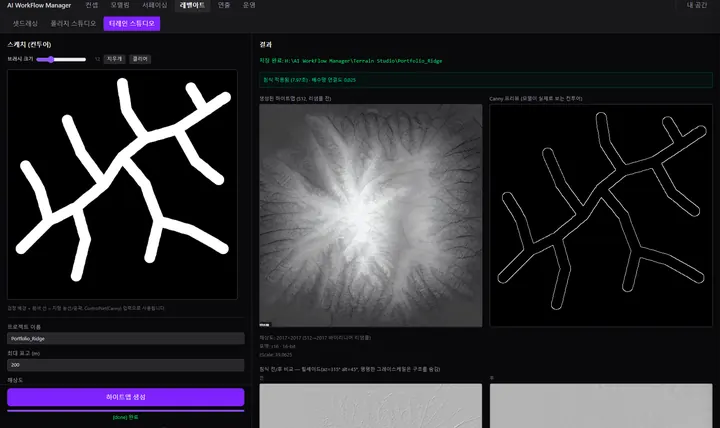Click the '[done] 완료' status text

(125, 417)
